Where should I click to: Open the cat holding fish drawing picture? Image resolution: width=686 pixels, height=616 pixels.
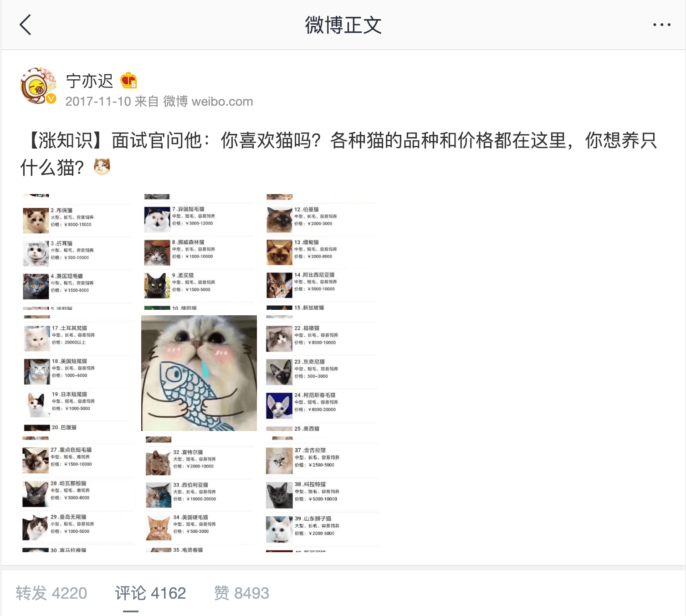(x=199, y=373)
